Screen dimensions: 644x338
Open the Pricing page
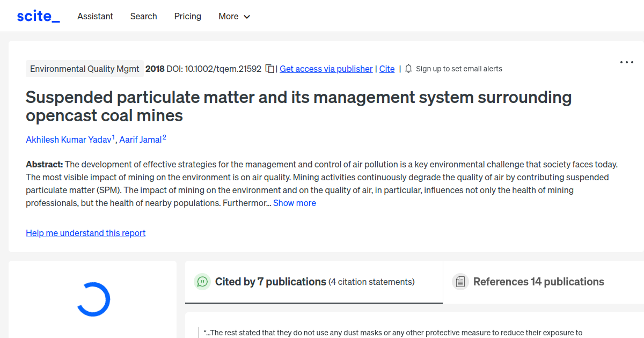click(x=187, y=16)
